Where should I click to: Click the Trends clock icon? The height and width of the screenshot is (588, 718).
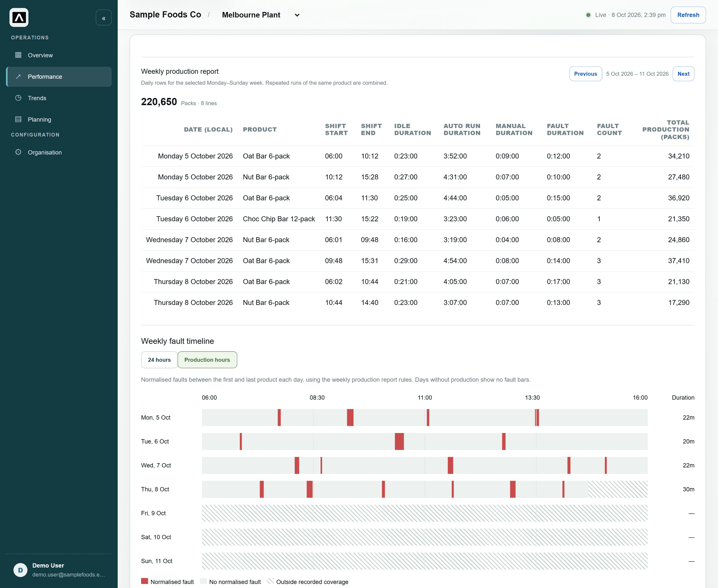[18, 98]
